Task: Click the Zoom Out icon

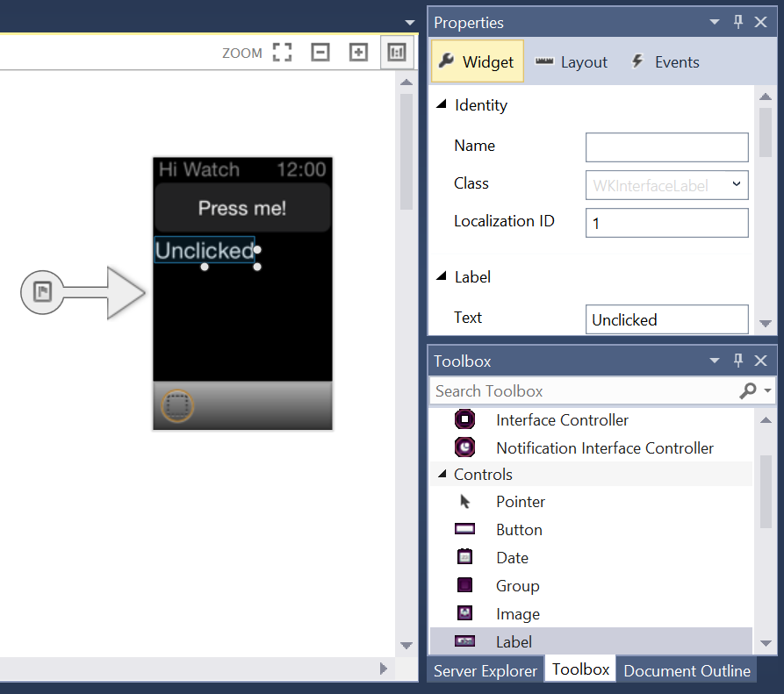Action: 320,53
